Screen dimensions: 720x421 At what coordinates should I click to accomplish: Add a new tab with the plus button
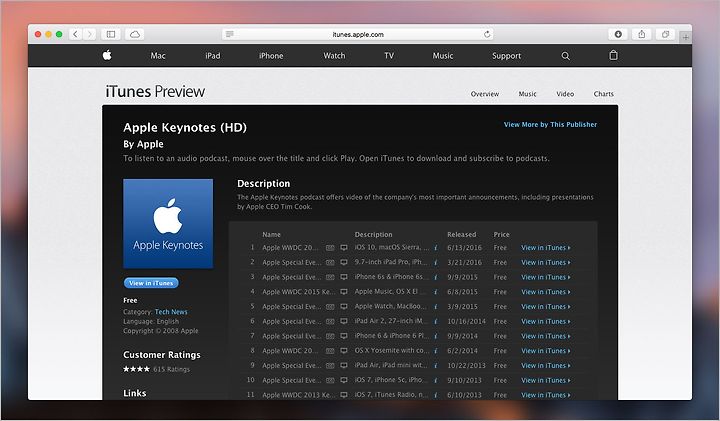(x=685, y=37)
